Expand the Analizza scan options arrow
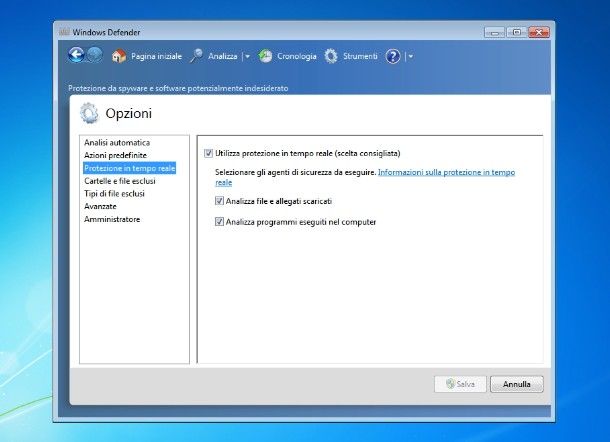The width and height of the screenshot is (610, 442). (x=248, y=57)
